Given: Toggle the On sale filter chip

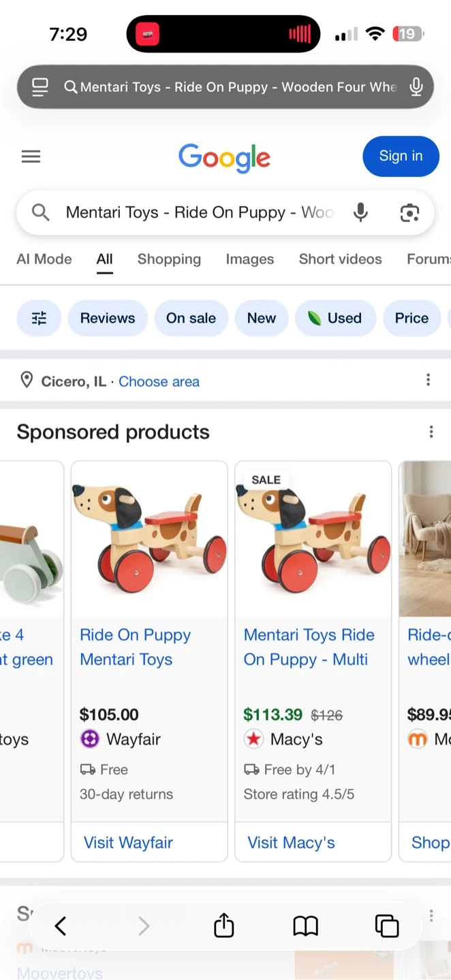Looking at the screenshot, I should tap(191, 318).
